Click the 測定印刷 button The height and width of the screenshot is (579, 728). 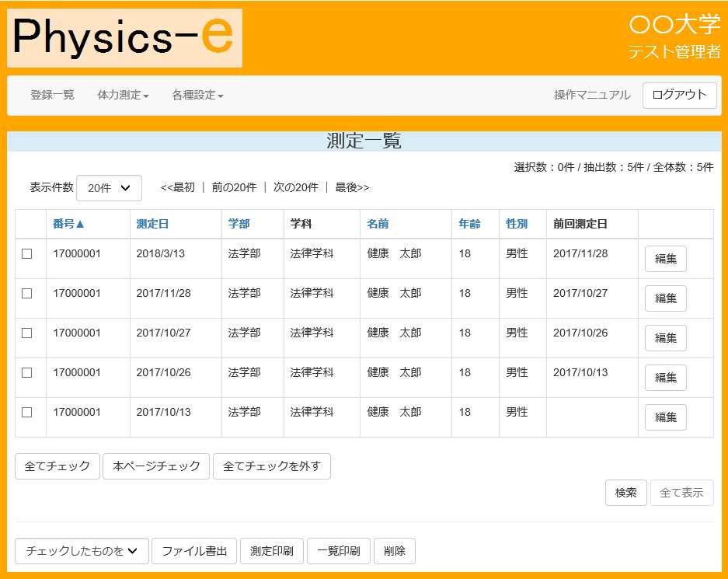click(272, 551)
